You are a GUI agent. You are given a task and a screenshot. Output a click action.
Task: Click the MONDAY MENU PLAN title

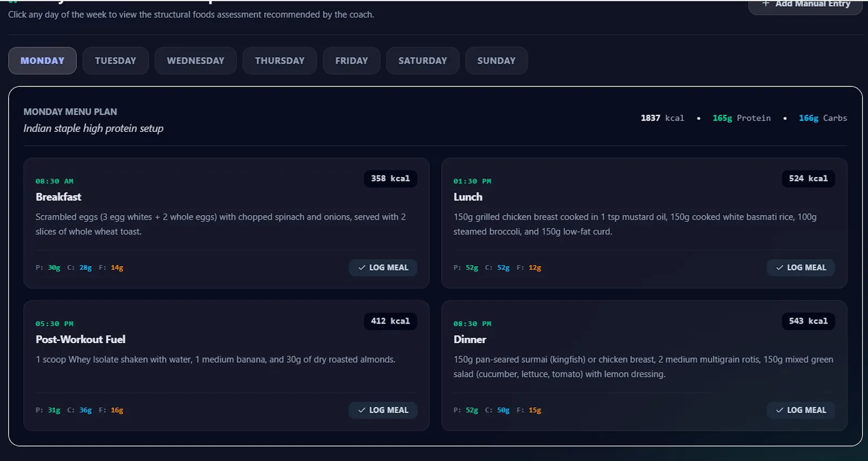[x=70, y=112]
